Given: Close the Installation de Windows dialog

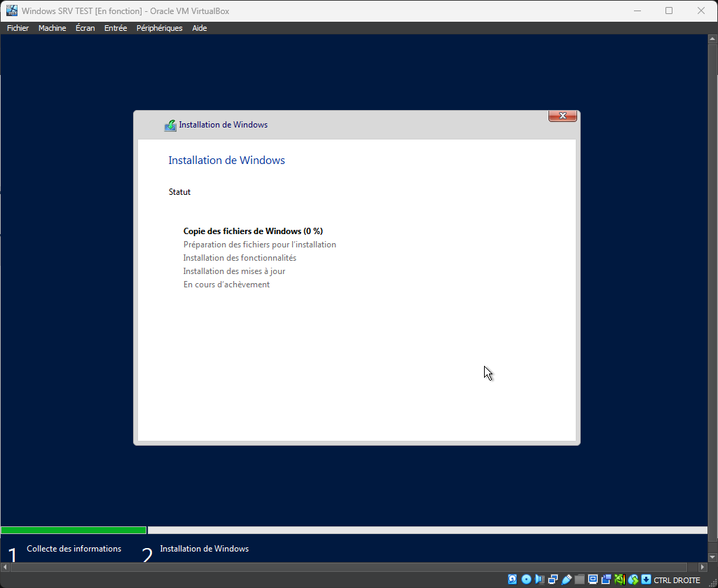Looking at the screenshot, I should [x=562, y=116].
